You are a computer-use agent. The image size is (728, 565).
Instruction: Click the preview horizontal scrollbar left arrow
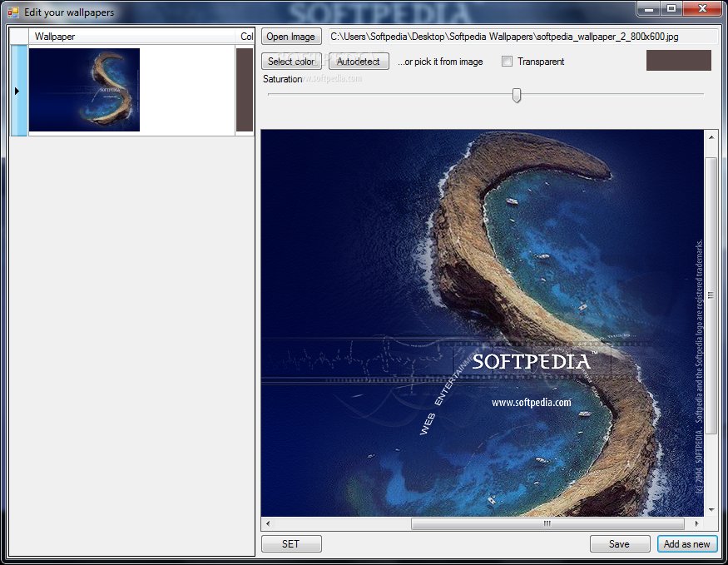pyautogui.click(x=268, y=523)
